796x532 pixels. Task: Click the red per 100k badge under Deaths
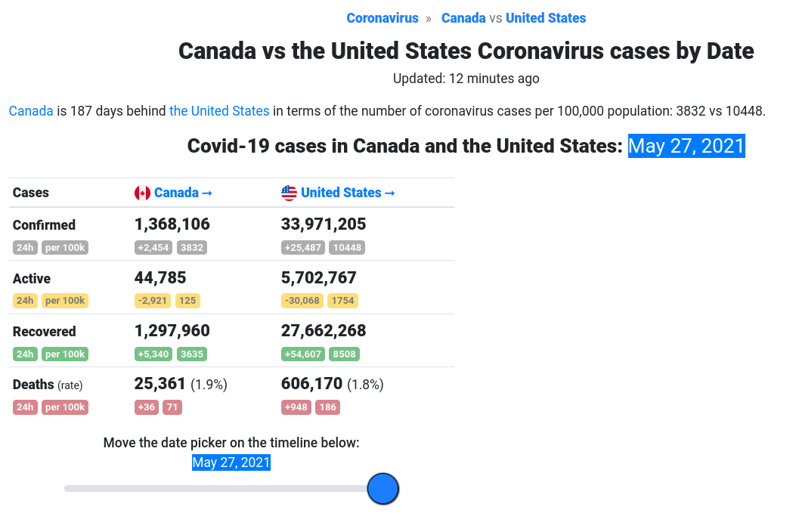[65, 407]
